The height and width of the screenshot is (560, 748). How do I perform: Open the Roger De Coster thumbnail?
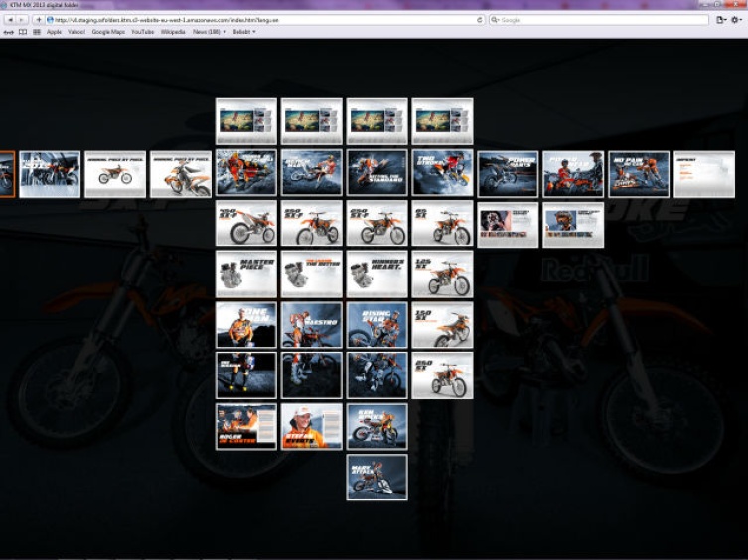click(x=245, y=427)
